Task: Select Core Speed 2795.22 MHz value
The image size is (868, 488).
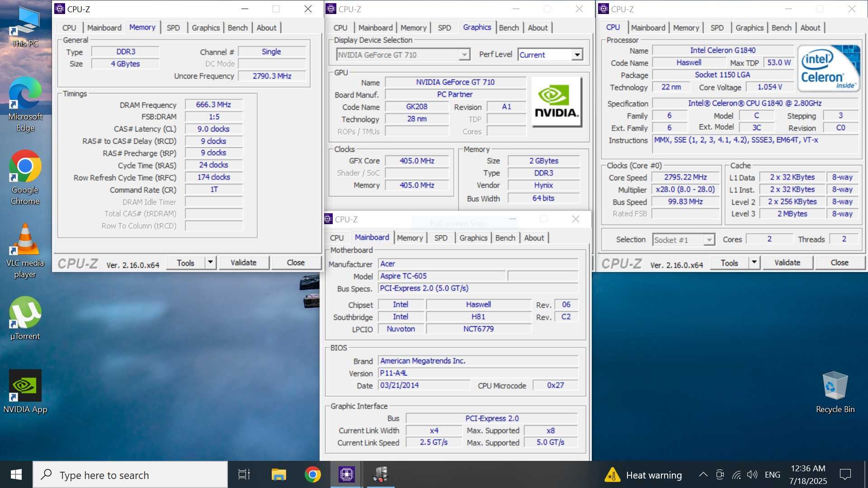Action: tap(685, 177)
